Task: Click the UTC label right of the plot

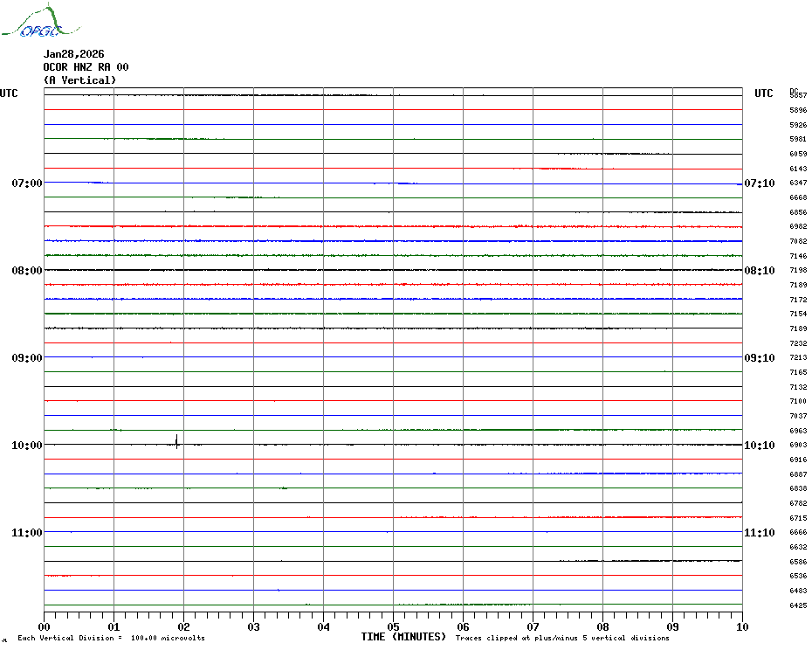Action: coord(763,93)
